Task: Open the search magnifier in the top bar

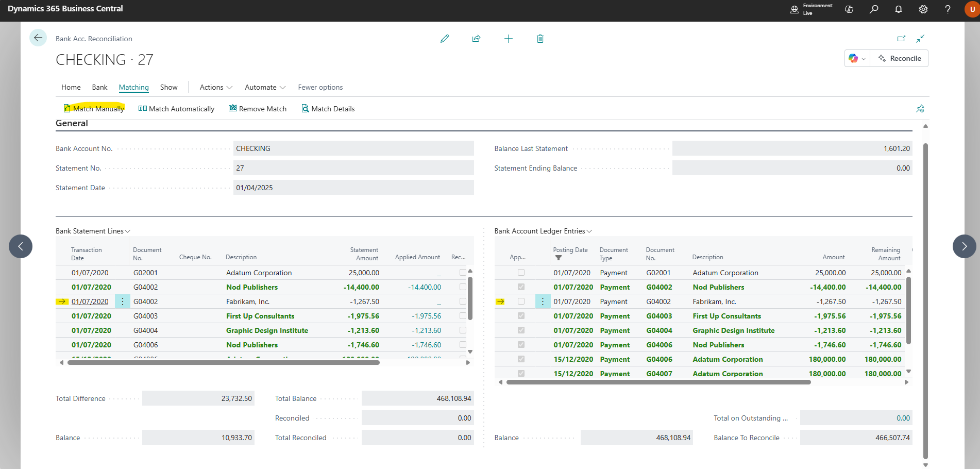Action: pos(874,9)
